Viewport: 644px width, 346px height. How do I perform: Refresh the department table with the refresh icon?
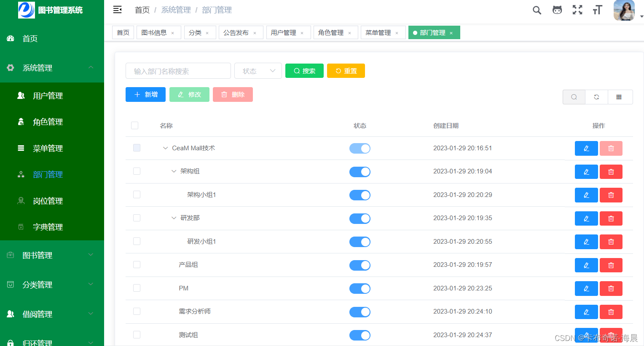596,97
